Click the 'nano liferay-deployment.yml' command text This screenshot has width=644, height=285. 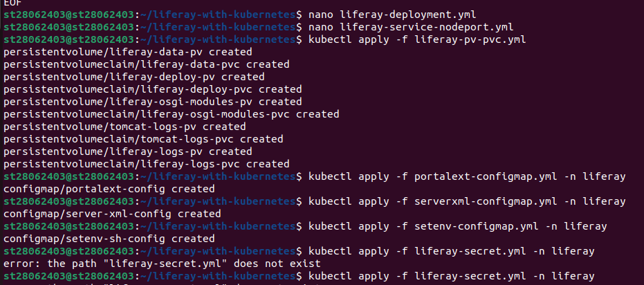392,15
